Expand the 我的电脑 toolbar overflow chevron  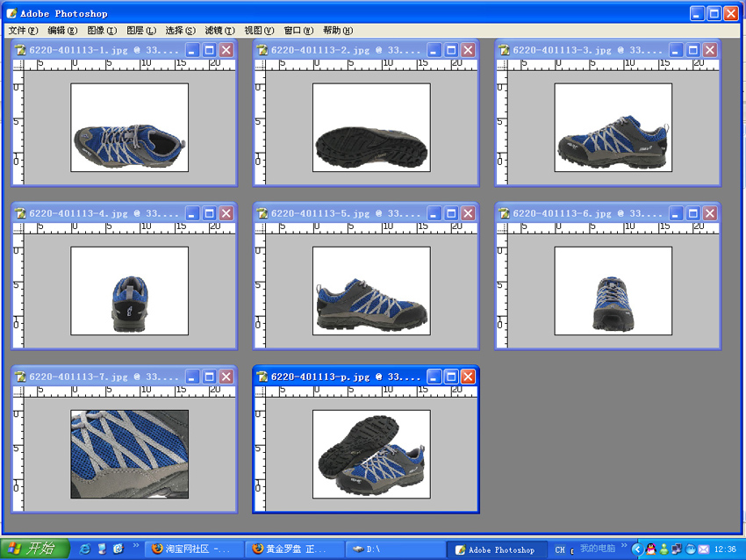coord(624,545)
